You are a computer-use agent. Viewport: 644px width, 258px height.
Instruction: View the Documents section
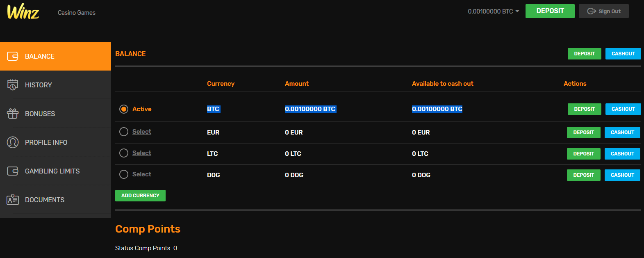coord(55,200)
